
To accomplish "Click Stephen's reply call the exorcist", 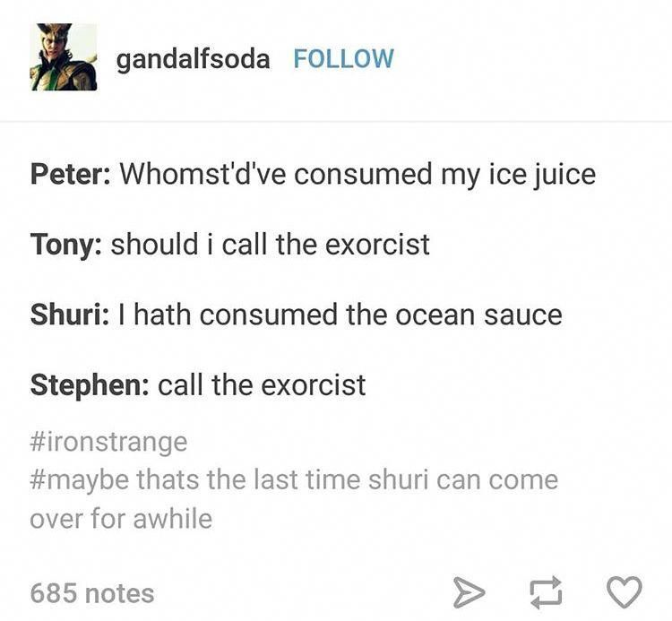I will [x=262, y=384].
